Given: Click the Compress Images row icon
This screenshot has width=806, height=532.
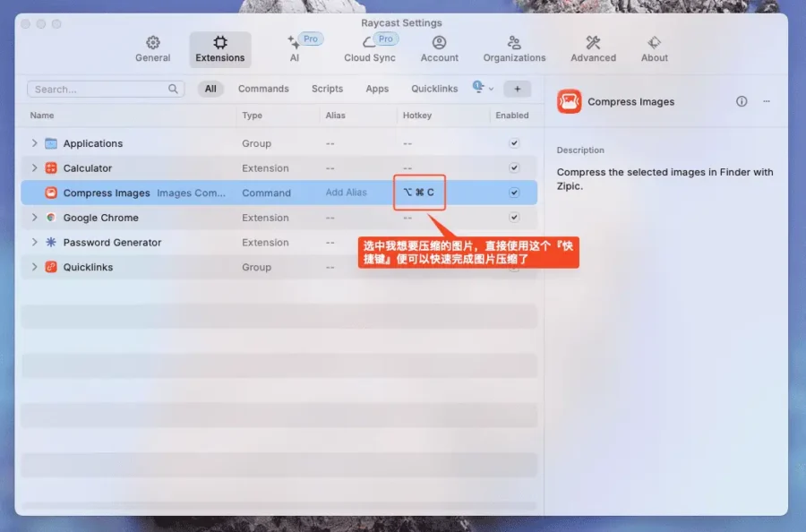Looking at the screenshot, I should pos(51,193).
